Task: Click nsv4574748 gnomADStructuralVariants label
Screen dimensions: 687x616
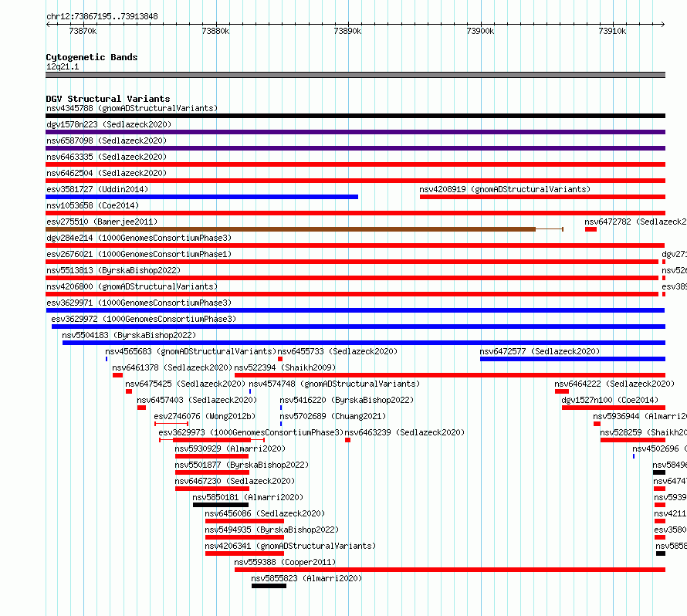Action: pyautogui.click(x=334, y=384)
